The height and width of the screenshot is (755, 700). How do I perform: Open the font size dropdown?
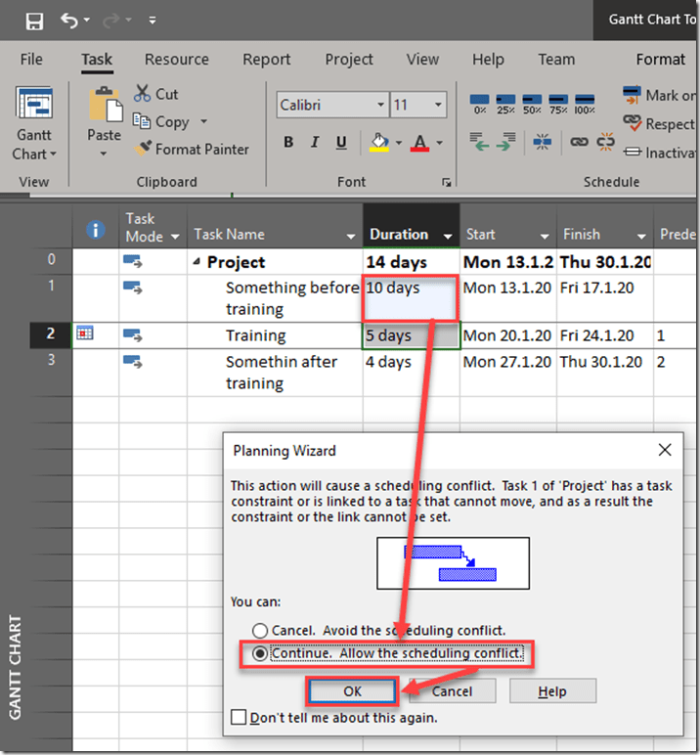[438, 105]
